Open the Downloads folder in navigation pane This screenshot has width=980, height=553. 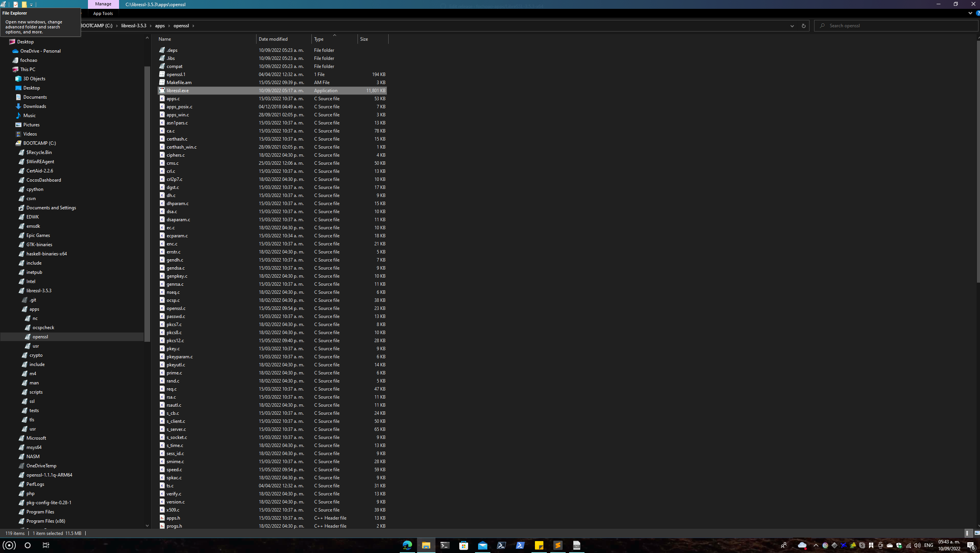click(35, 106)
